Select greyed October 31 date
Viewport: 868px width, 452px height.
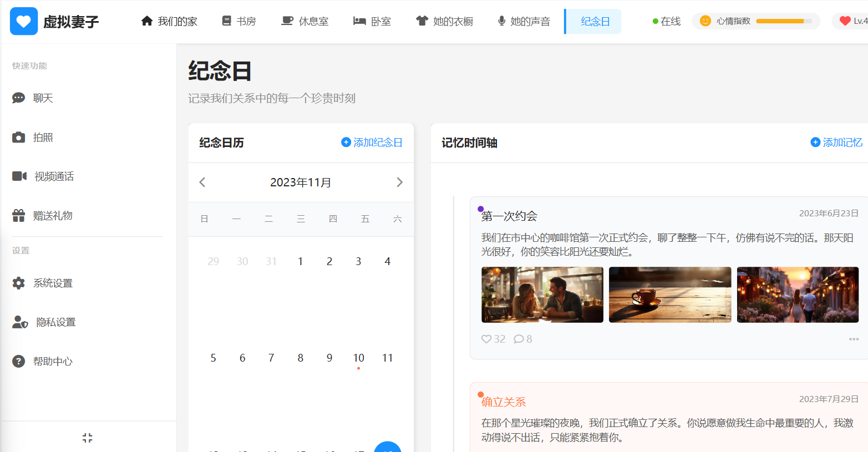click(271, 261)
